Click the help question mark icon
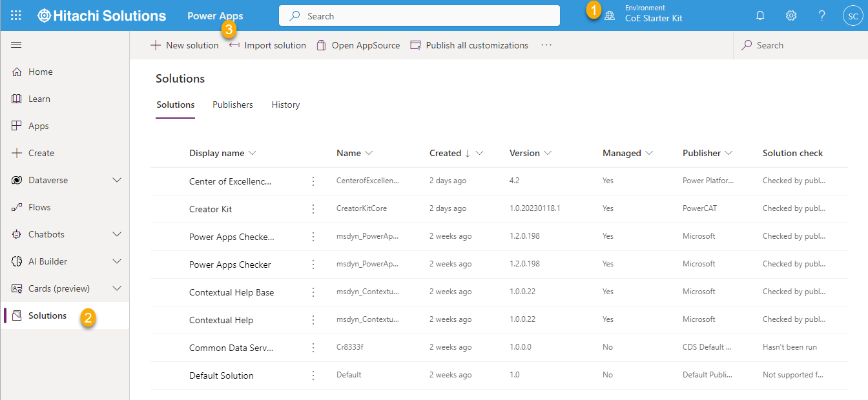This screenshot has width=868, height=400. click(821, 15)
